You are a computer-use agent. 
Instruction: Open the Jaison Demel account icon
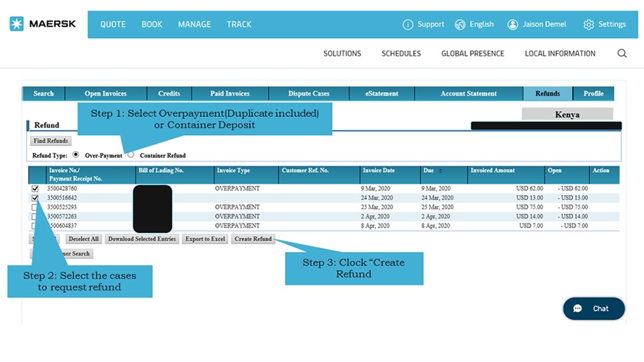[513, 24]
